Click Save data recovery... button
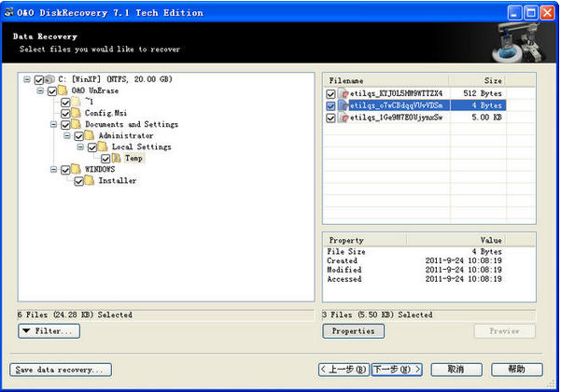 61,370
